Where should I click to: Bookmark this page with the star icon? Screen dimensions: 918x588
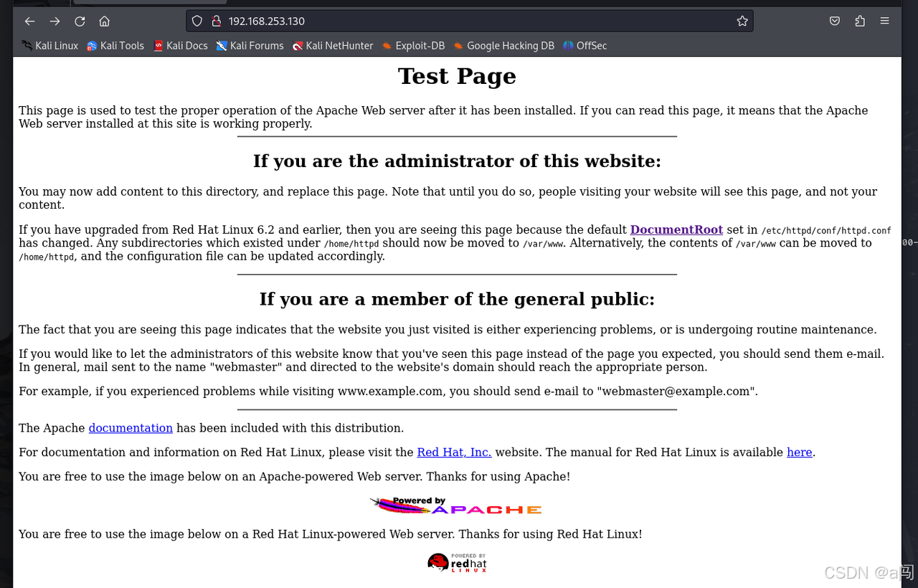[742, 21]
